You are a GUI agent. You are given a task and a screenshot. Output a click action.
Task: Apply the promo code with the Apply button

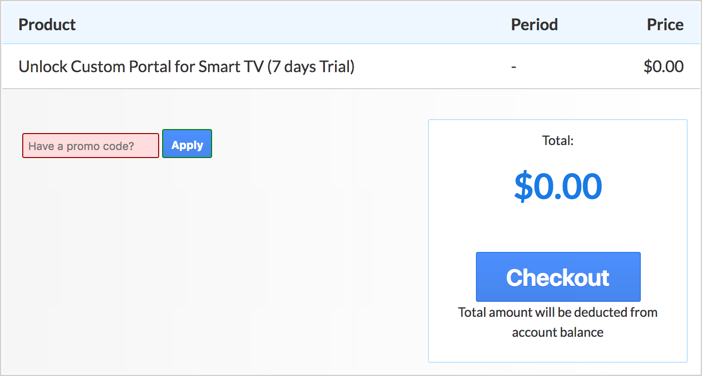187,144
